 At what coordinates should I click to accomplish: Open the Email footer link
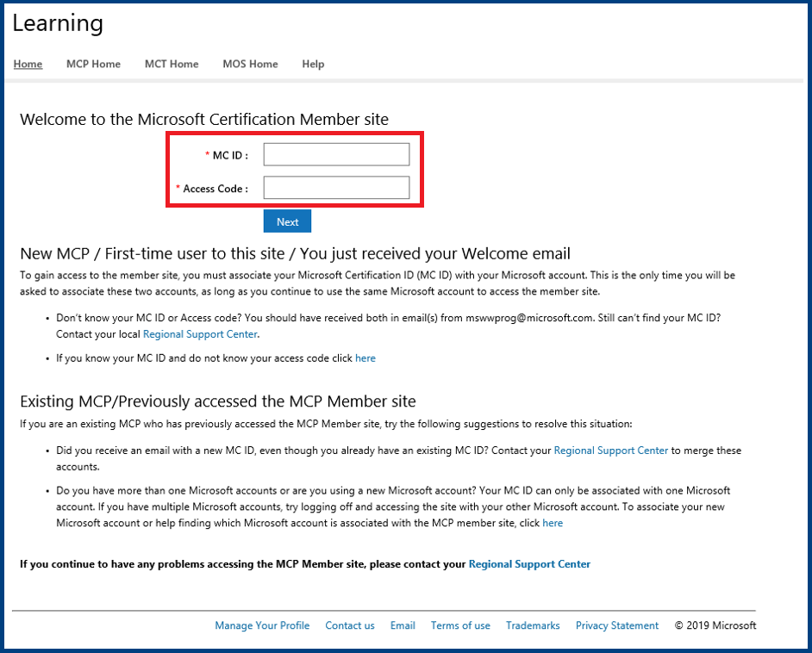click(x=403, y=625)
